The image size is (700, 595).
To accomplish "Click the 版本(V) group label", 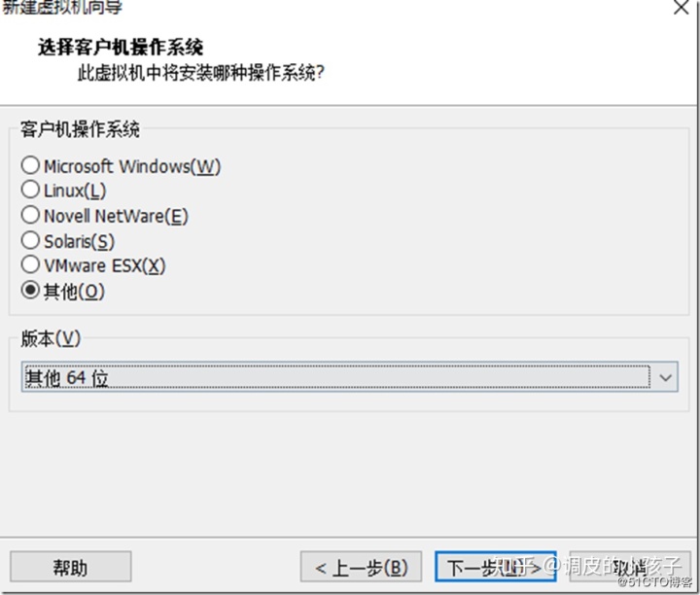I will coord(51,338).
